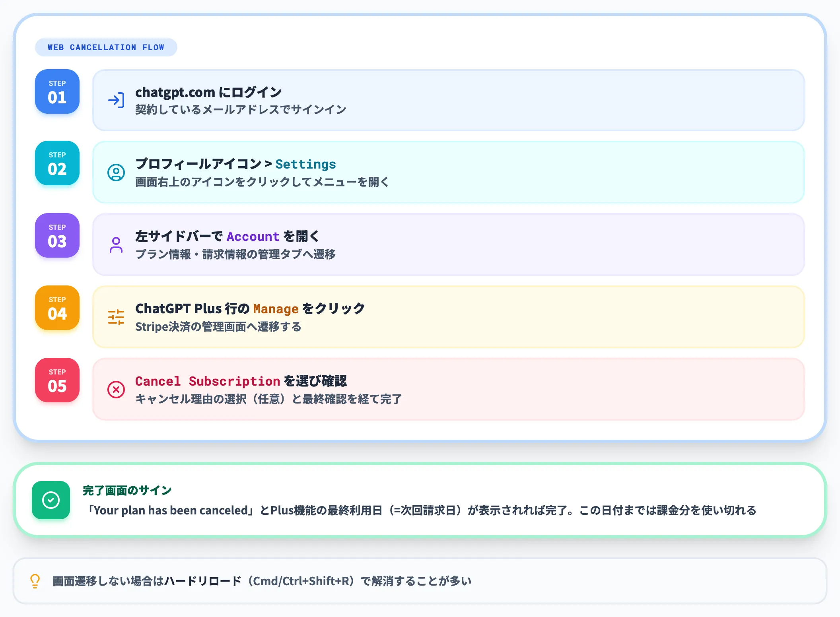Click the profile circle icon in step 02
Image resolution: width=840 pixels, height=617 pixels.
click(x=116, y=173)
